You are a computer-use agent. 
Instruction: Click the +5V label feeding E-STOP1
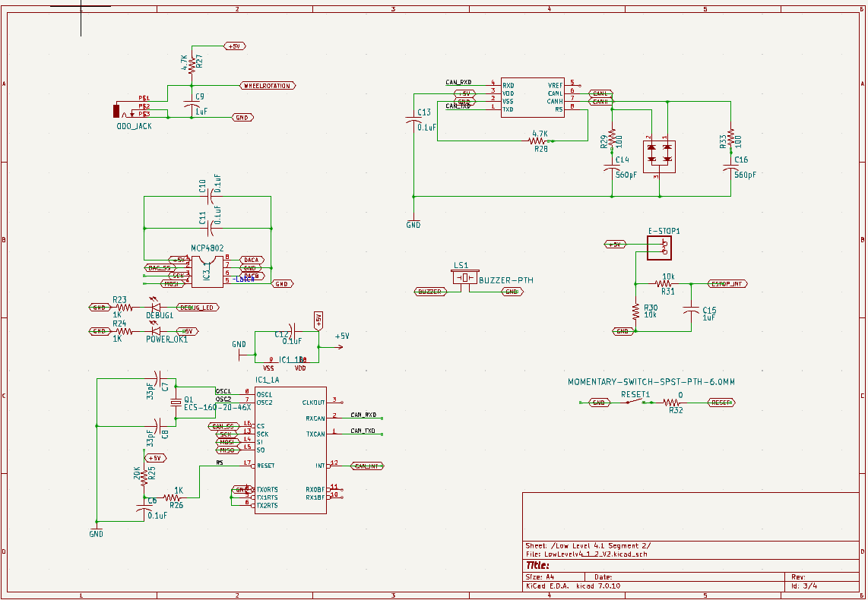615,244
